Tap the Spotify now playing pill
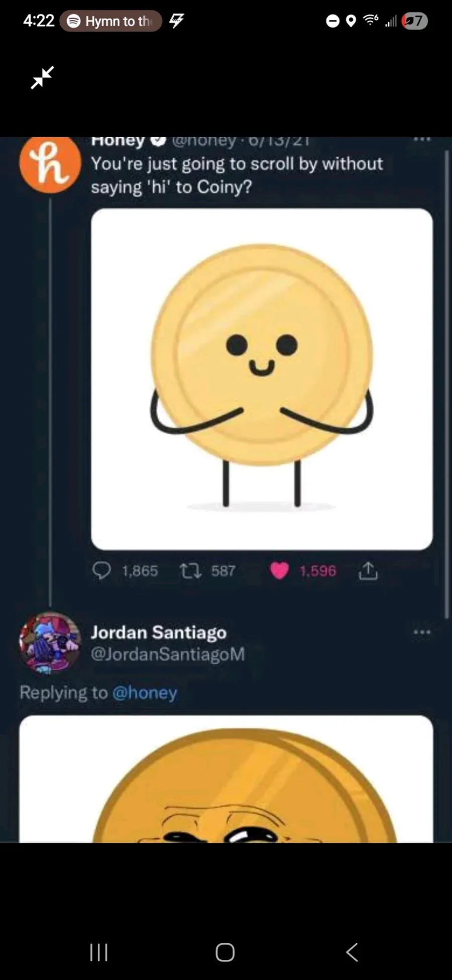Viewport: 452px width, 980px height. 111,21
